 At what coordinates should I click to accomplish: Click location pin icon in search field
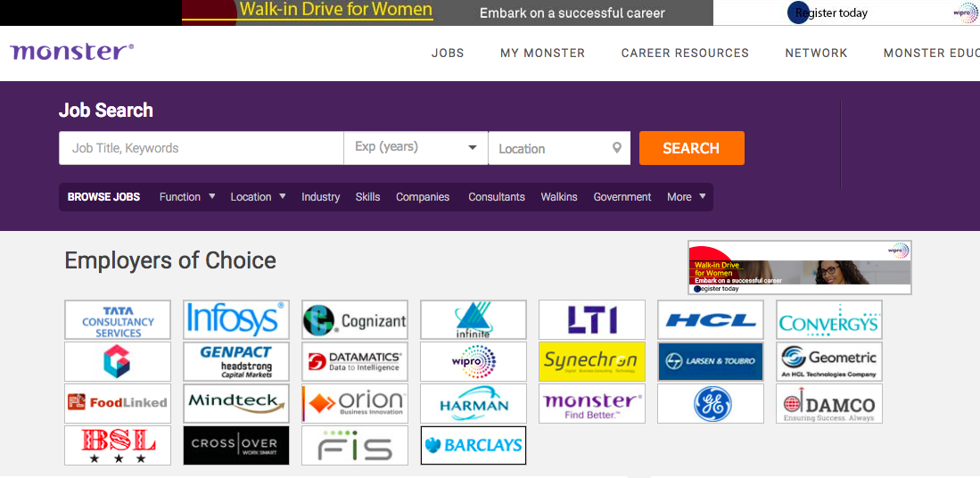(616, 148)
